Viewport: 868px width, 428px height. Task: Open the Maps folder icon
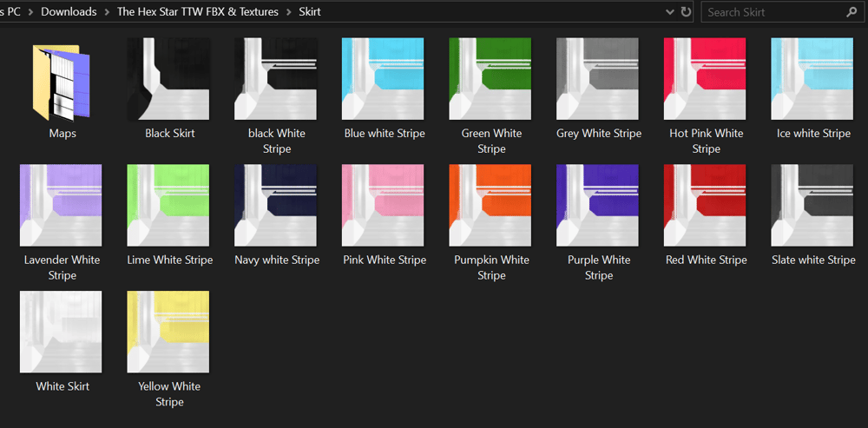(x=62, y=82)
